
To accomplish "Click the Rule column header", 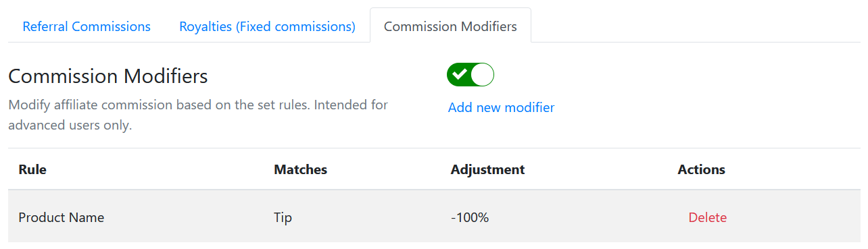I will [32, 169].
